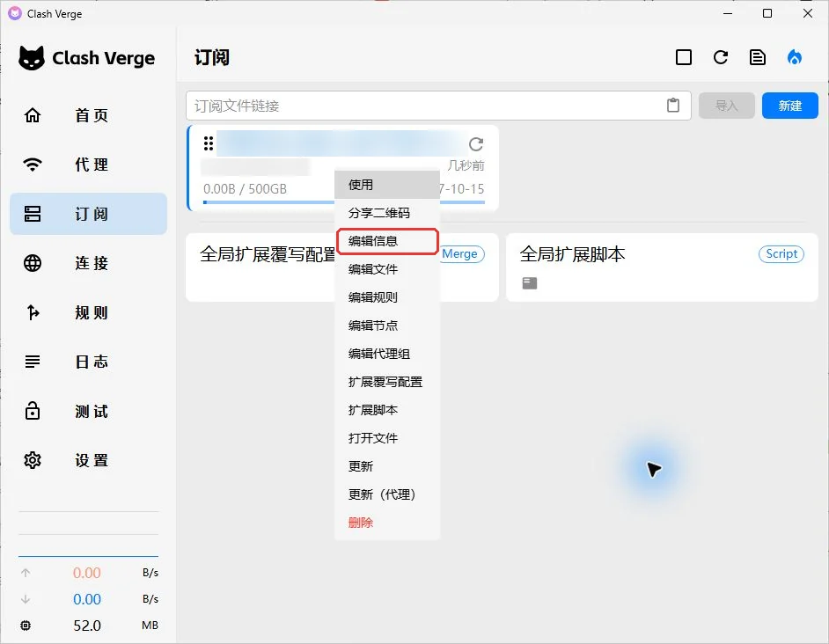Image resolution: width=829 pixels, height=644 pixels.
Task: Refresh all subscriptions with top reload icon
Action: pos(721,57)
